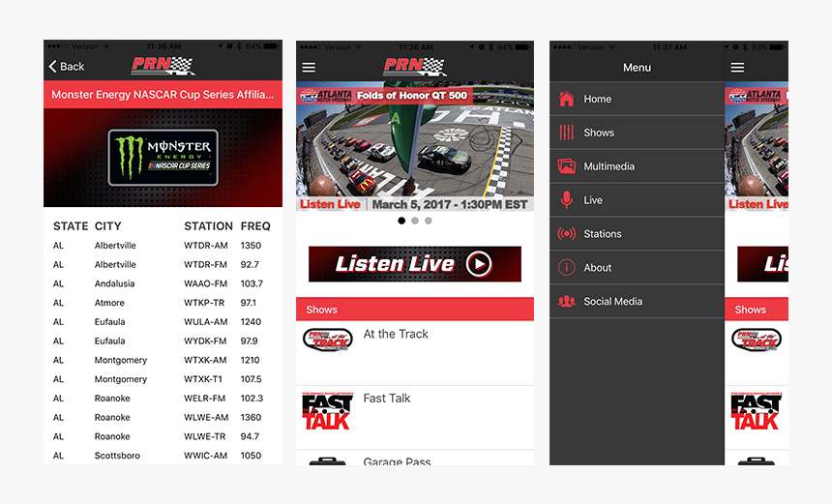Select About in the menu
This screenshot has width=832, height=504.
pos(637,268)
